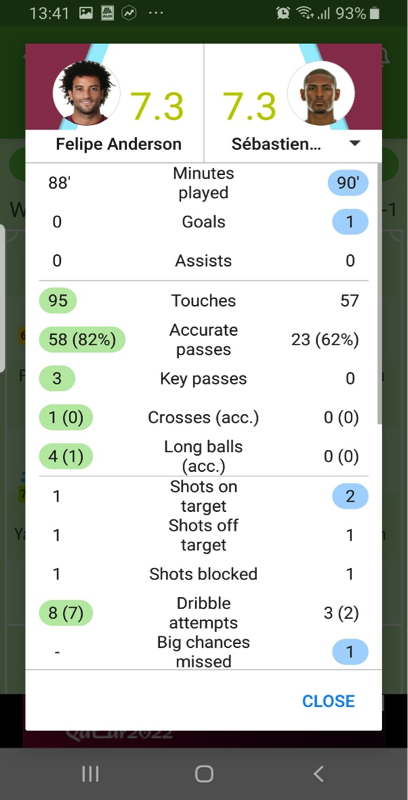Viewport: 408px width, 800px height.
Task: Tap Android back navigation icon
Action: [318, 774]
